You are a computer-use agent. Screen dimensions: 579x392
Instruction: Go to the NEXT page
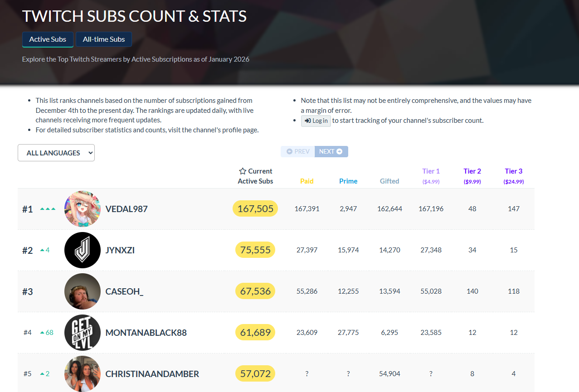tap(331, 151)
